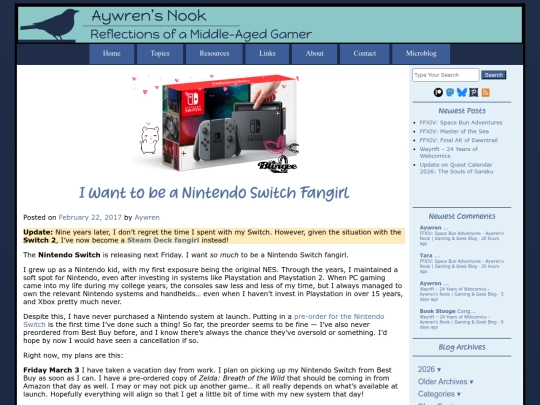This screenshot has height=405, width=540.
Task: Open Wayrift – 24 Years of Webcomics post
Action: coord(448,152)
